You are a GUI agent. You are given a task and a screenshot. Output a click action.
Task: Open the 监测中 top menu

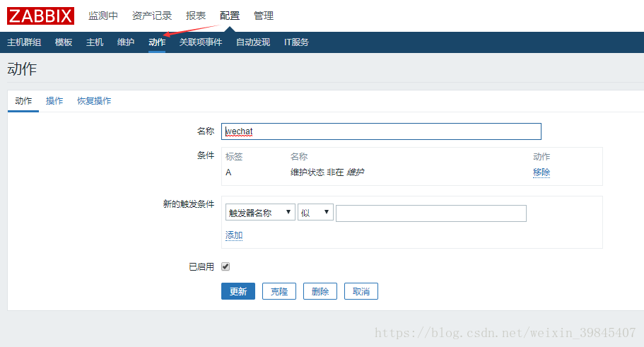[103, 16]
